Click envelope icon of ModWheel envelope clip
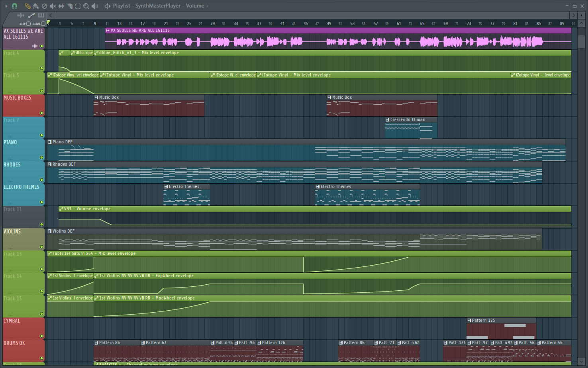588x368 pixels. pyautogui.click(x=96, y=298)
